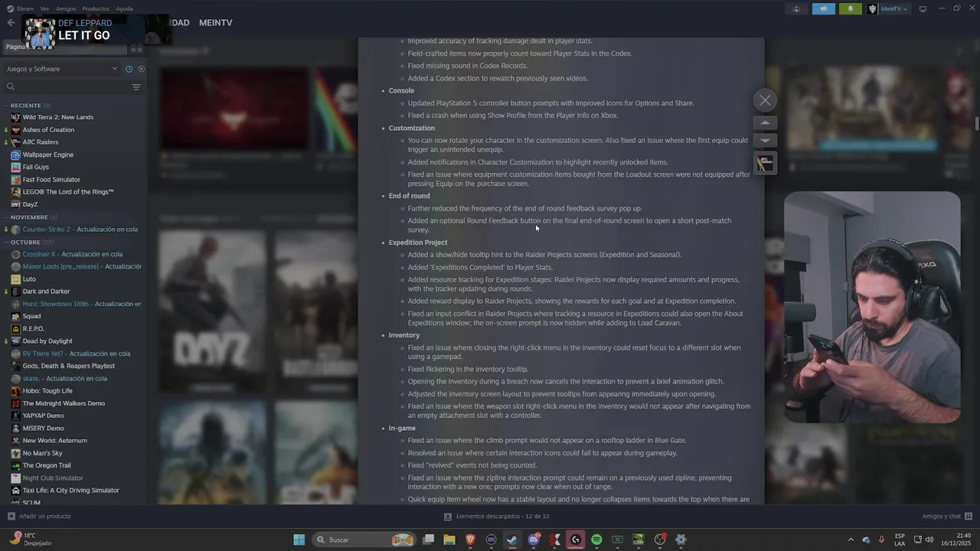This screenshot has width=980, height=551.
Task: Select Fast Food Simulator
Action: [x=51, y=180]
